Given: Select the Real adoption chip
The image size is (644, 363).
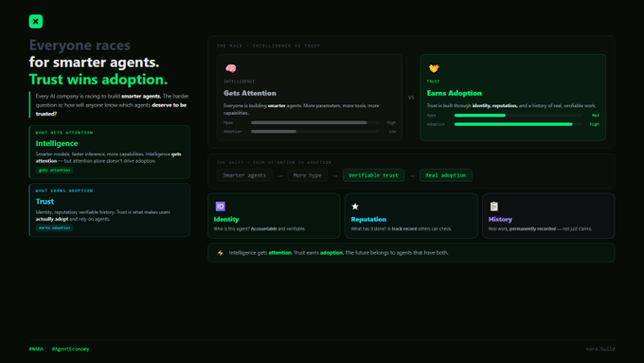Looking at the screenshot, I should point(446,175).
